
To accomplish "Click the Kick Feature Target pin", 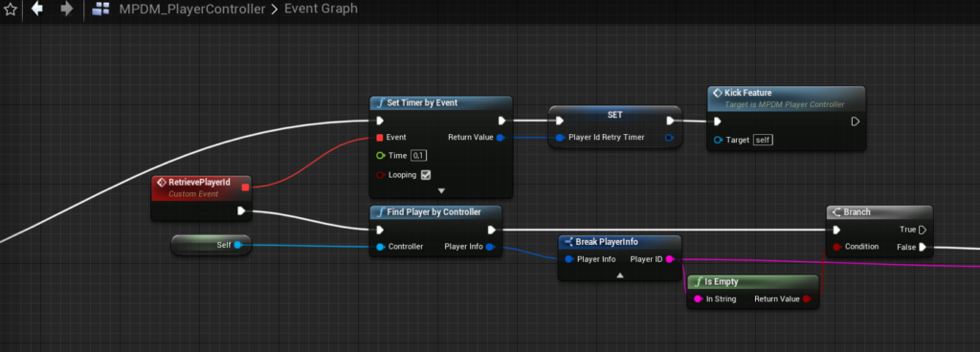I will 717,140.
